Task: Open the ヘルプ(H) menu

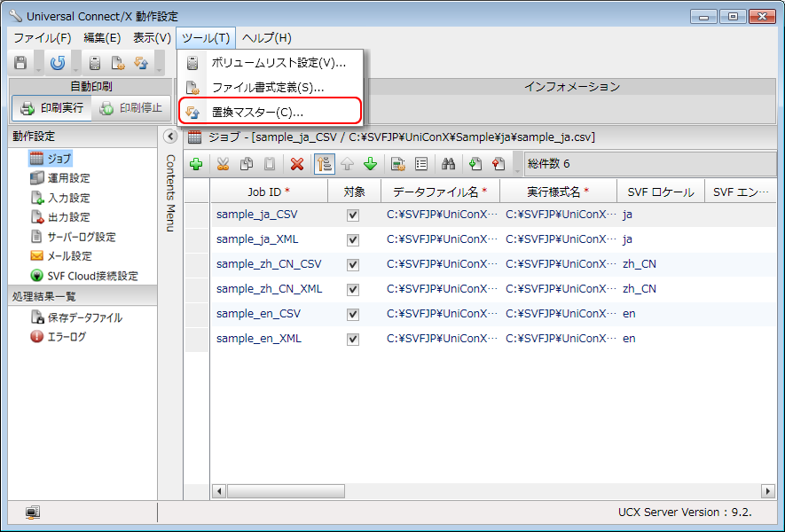Action: 267,38
